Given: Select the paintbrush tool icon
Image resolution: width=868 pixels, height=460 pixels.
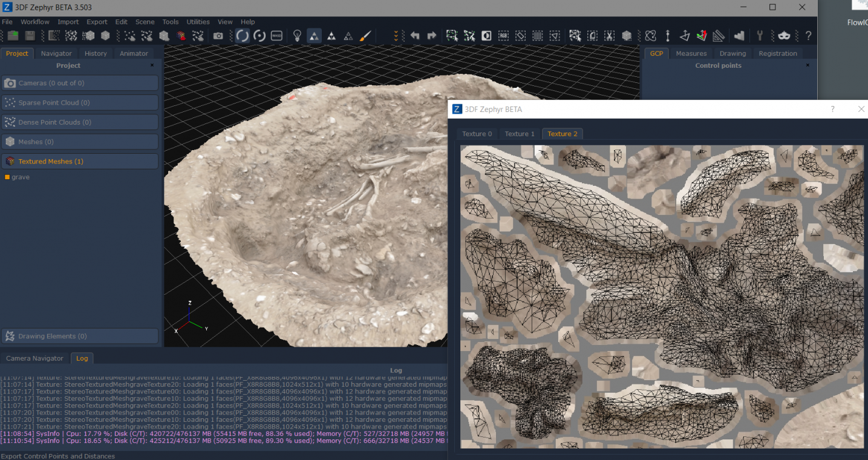Looking at the screenshot, I should click(365, 36).
